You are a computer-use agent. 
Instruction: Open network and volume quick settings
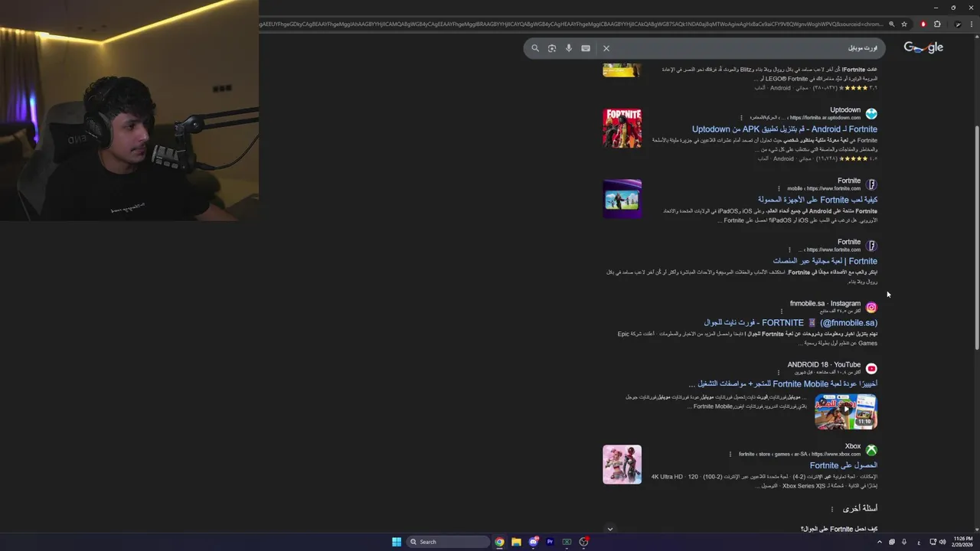[937, 542]
